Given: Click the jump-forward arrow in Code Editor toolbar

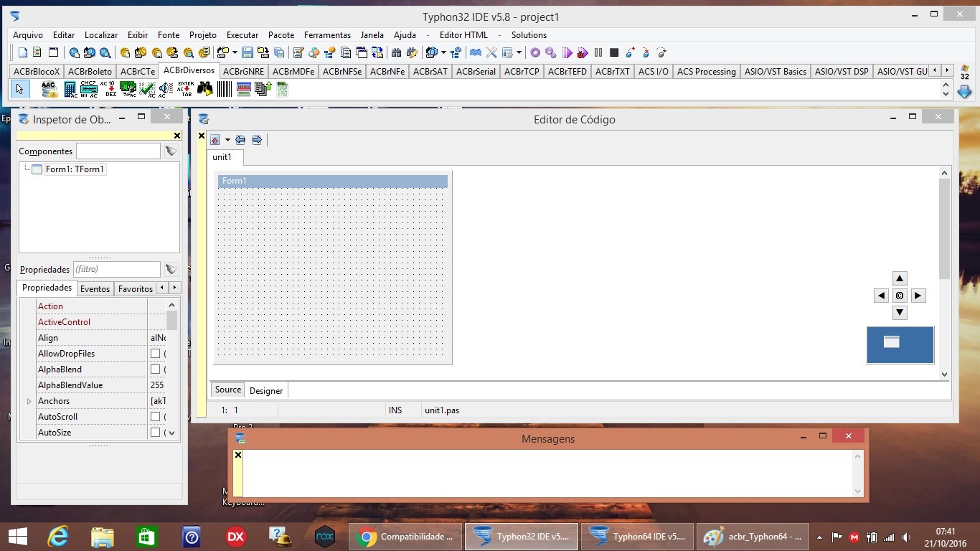Looking at the screenshot, I should 257,140.
